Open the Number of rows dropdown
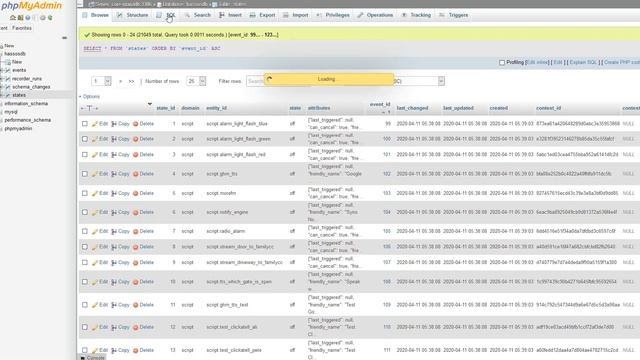The height and width of the screenshot is (360, 640). (196, 81)
